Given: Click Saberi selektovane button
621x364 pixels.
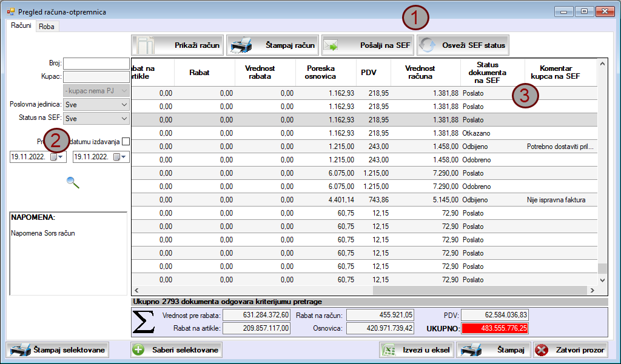Looking at the screenshot, I should pyautogui.click(x=176, y=349).
